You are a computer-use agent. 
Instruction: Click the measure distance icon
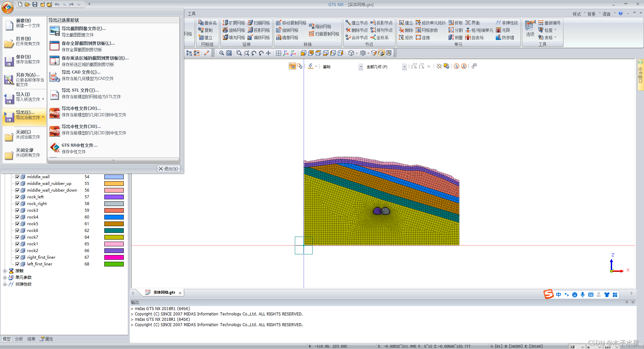(x=207, y=53)
